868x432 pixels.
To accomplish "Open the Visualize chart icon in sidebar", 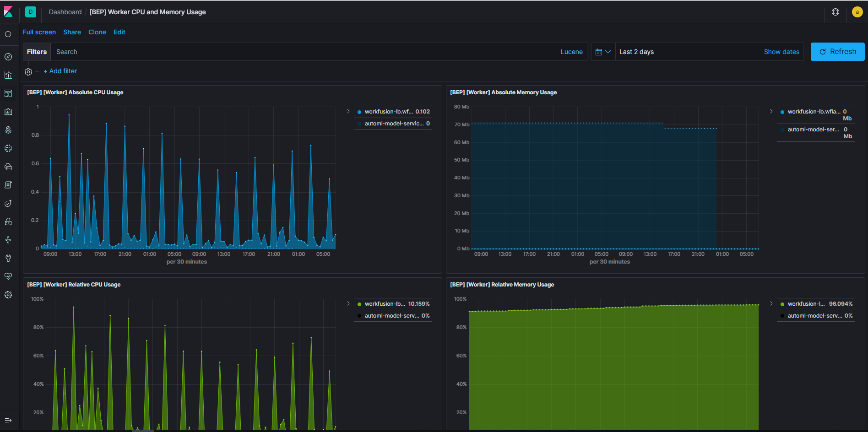I will coord(8,75).
